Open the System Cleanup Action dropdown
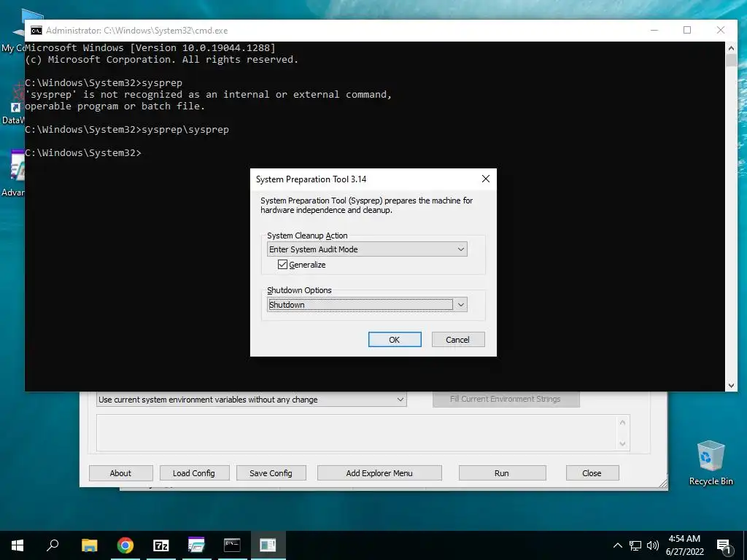This screenshot has height=560, width=747. point(367,249)
